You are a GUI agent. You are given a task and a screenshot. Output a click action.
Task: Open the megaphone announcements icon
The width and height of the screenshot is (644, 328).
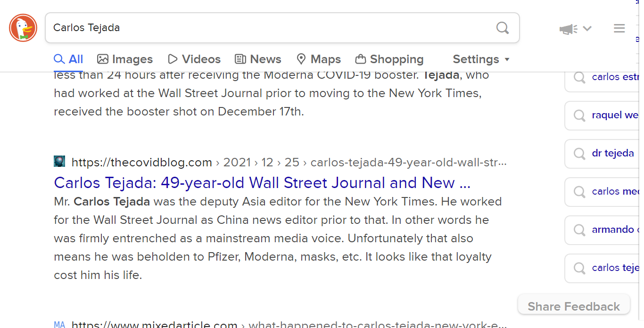click(x=569, y=29)
